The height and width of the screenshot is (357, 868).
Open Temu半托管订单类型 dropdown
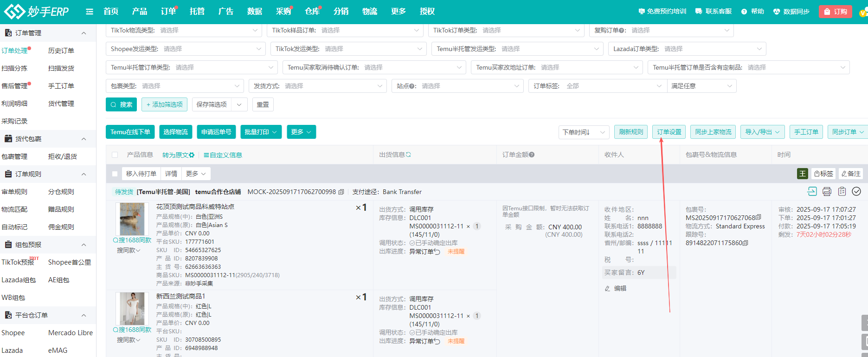(x=192, y=67)
